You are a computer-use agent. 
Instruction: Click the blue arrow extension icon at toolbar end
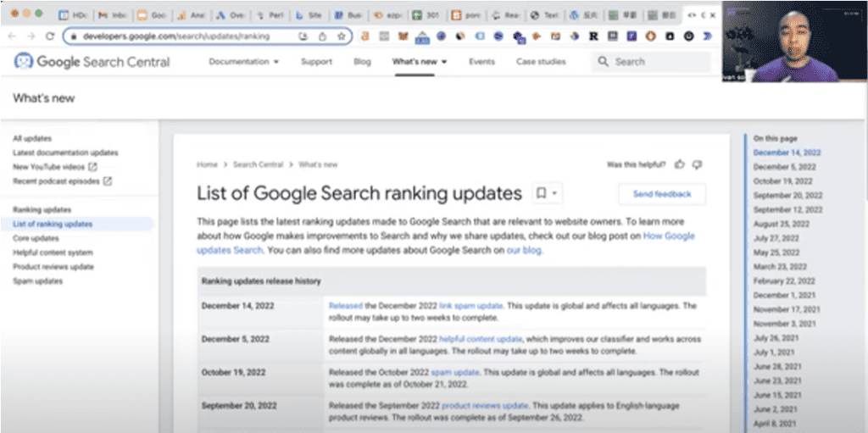(708, 36)
